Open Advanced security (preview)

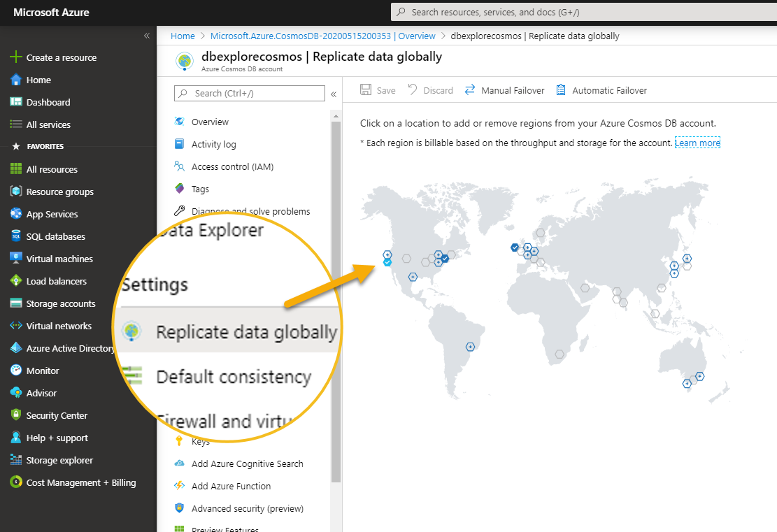click(248, 508)
